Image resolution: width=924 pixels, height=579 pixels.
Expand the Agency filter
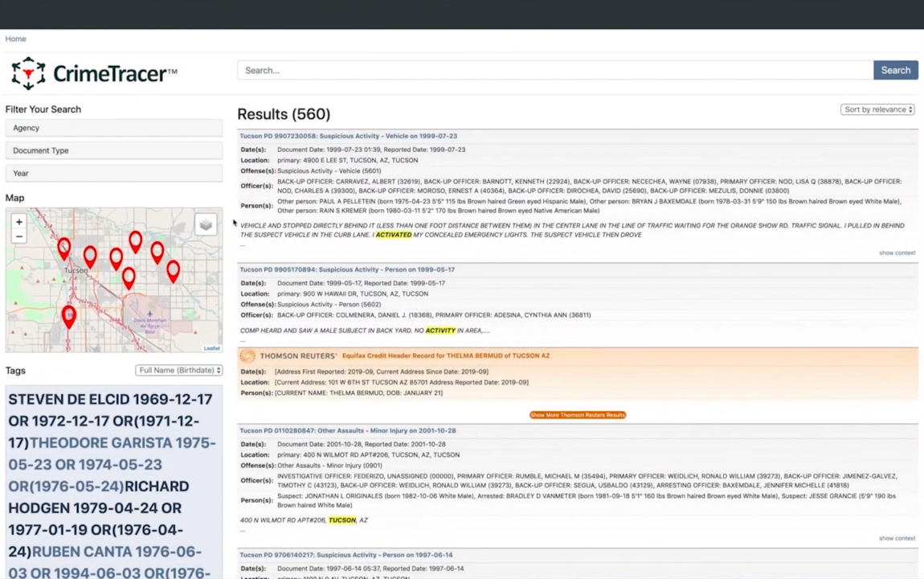coord(114,128)
